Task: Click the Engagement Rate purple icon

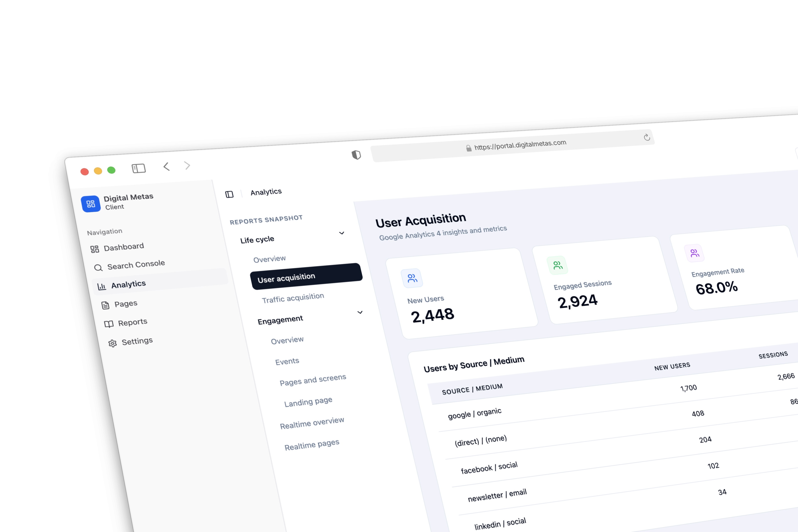Action: 695,253
